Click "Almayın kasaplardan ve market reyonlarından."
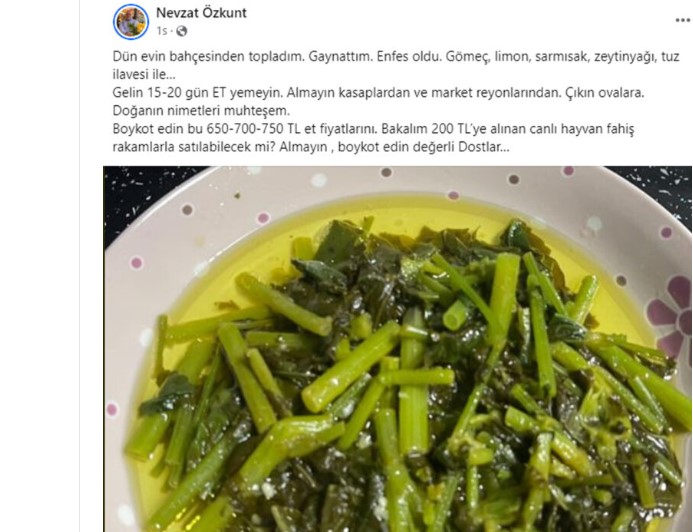693x532 pixels. [423, 93]
